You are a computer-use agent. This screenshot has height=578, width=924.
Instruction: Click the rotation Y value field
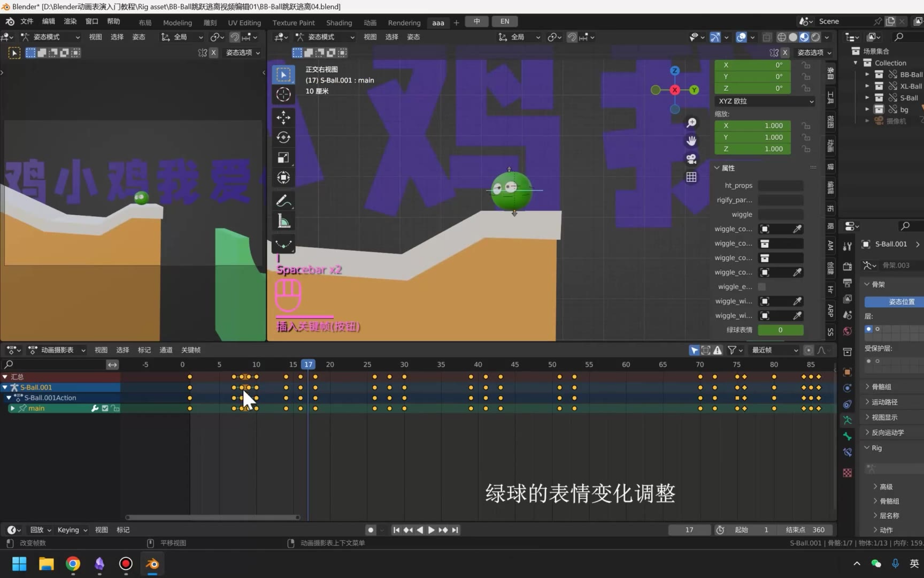pyautogui.click(x=753, y=77)
